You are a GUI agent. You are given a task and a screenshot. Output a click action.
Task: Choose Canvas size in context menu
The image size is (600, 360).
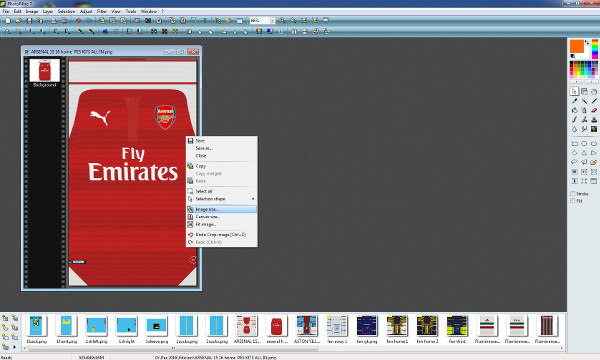[222, 217]
